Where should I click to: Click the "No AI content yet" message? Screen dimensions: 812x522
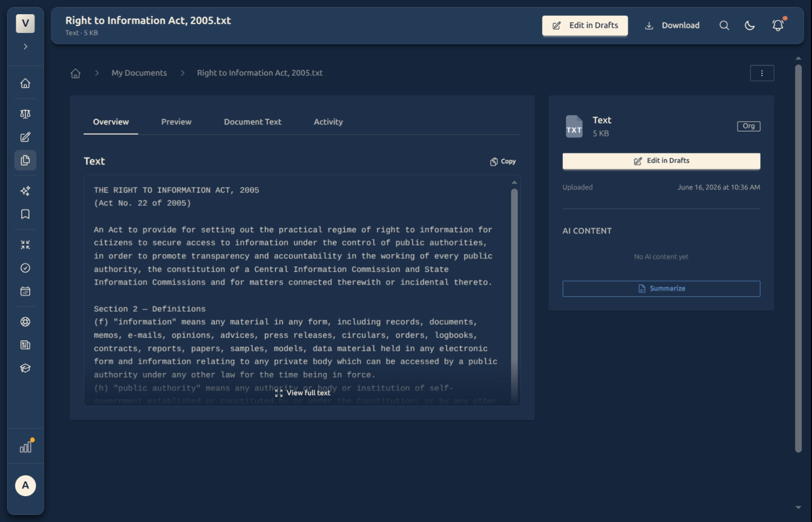(x=661, y=257)
